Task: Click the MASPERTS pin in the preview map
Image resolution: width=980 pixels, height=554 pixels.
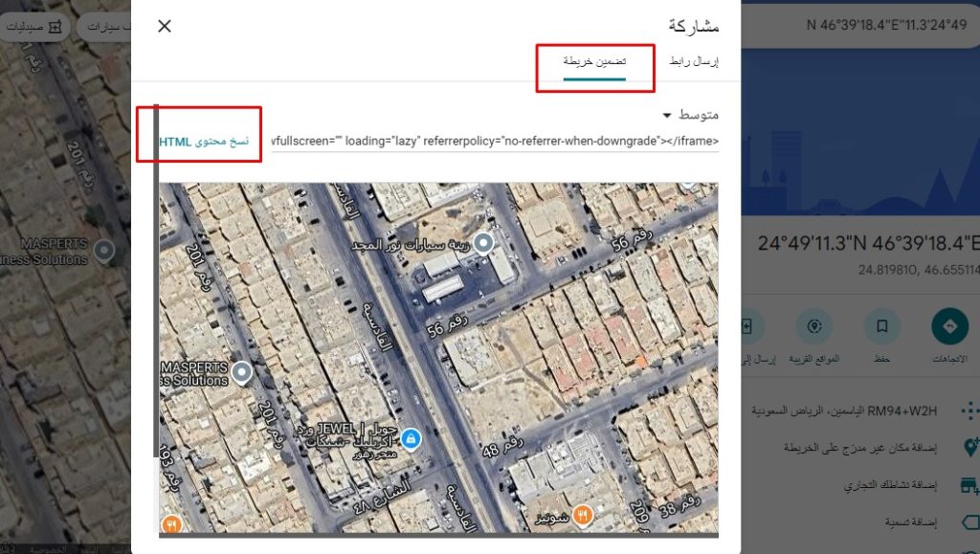Action: coord(242,371)
